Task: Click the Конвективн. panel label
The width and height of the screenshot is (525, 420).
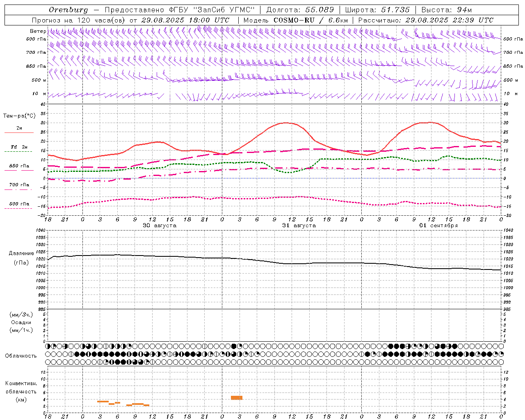Action: (21, 383)
